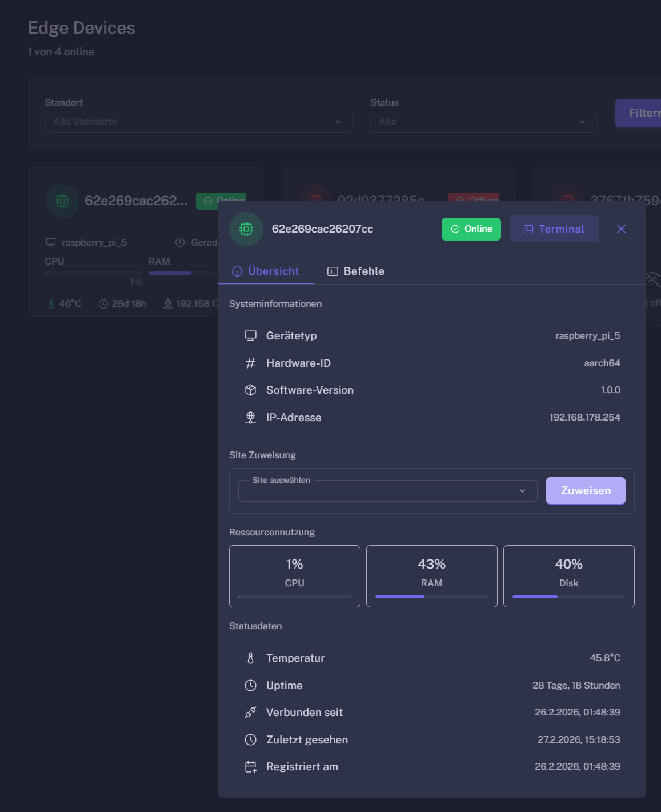Click the calendar icon next to Registriert am
Viewport: 661px width, 812px height.
point(250,767)
